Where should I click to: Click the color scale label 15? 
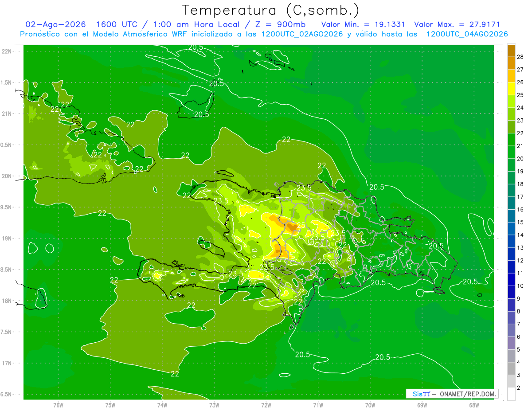520,222
